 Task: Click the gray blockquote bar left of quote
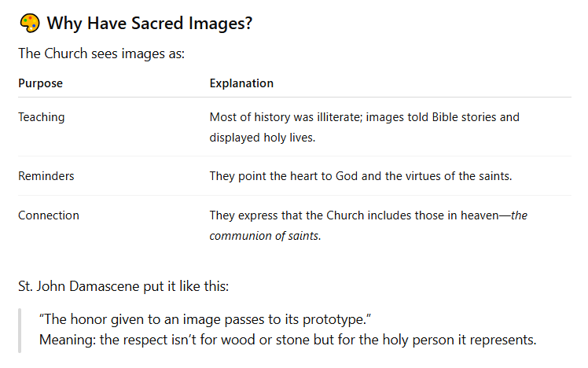coord(20,331)
